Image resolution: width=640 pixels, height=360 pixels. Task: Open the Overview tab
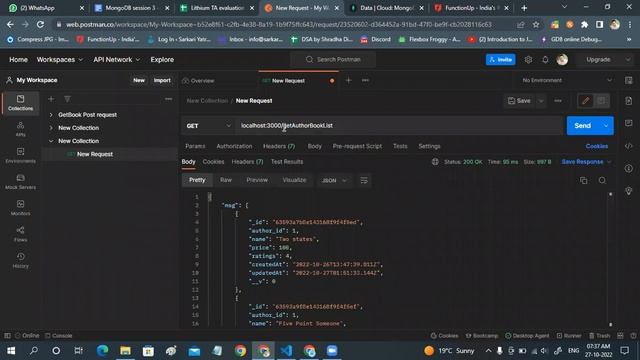coord(198,80)
